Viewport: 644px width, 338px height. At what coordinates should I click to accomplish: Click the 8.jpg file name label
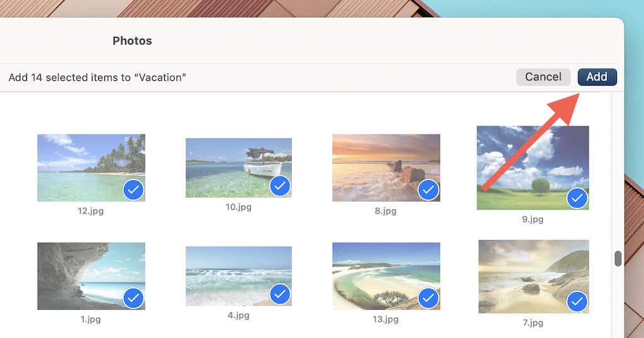(386, 211)
